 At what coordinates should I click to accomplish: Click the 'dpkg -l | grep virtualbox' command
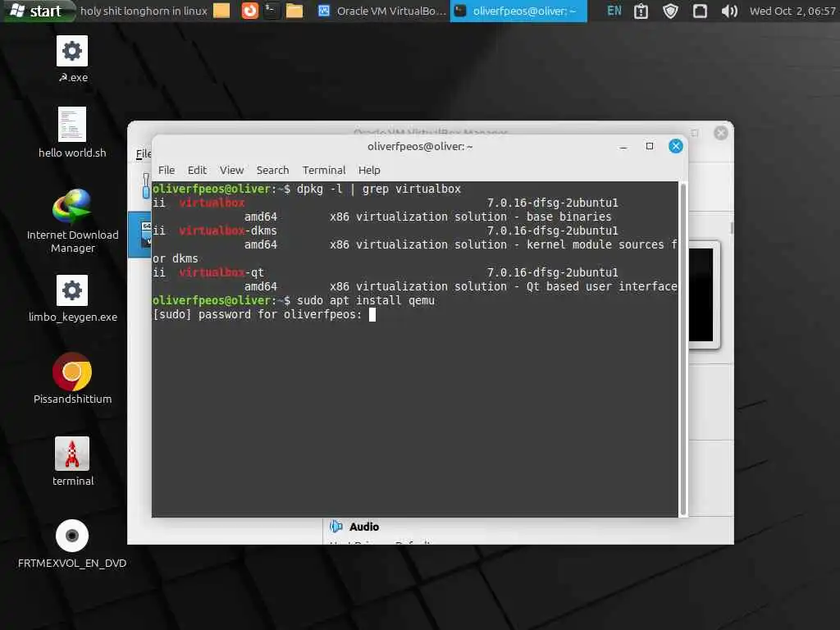coord(379,189)
